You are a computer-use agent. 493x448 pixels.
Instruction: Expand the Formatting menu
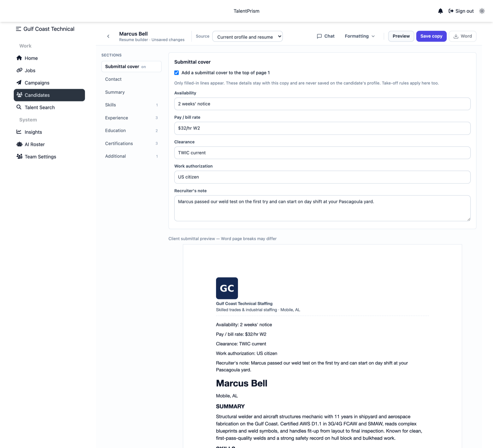(360, 36)
